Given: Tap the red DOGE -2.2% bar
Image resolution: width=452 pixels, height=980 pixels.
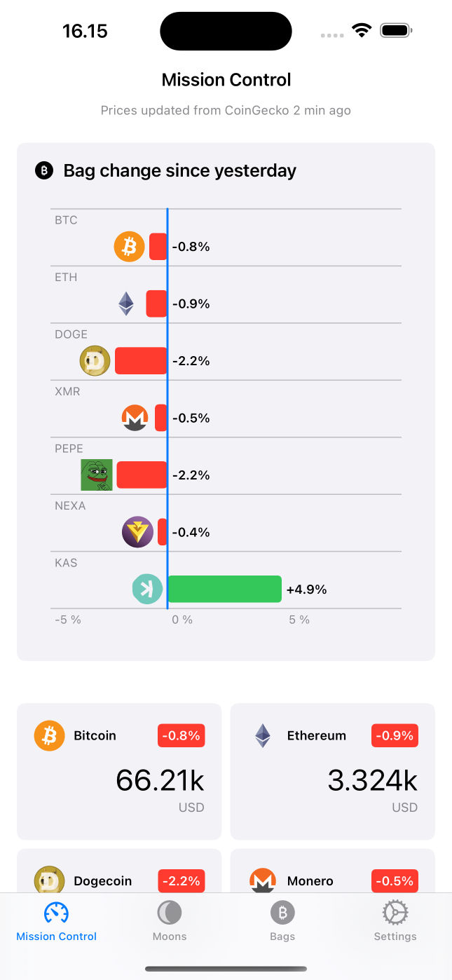Looking at the screenshot, I should pos(141,361).
